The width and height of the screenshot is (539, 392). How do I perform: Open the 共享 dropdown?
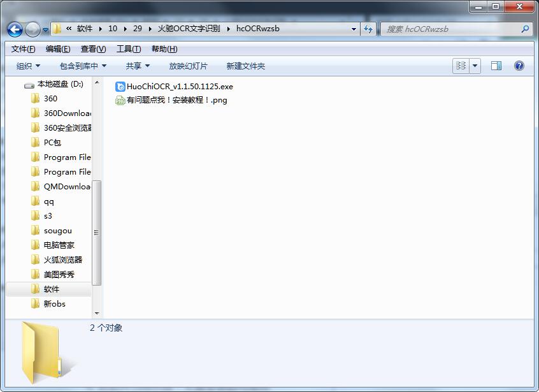click(138, 66)
